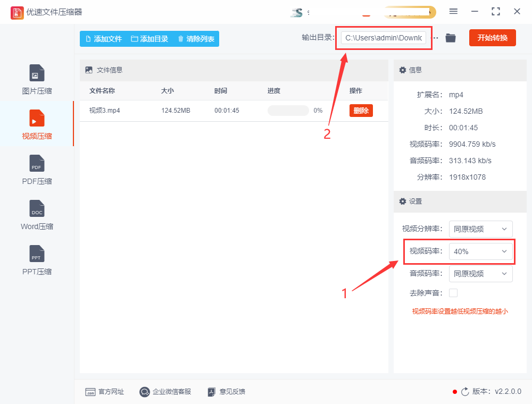Expand the 音频码率 dropdown

[480, 274]
